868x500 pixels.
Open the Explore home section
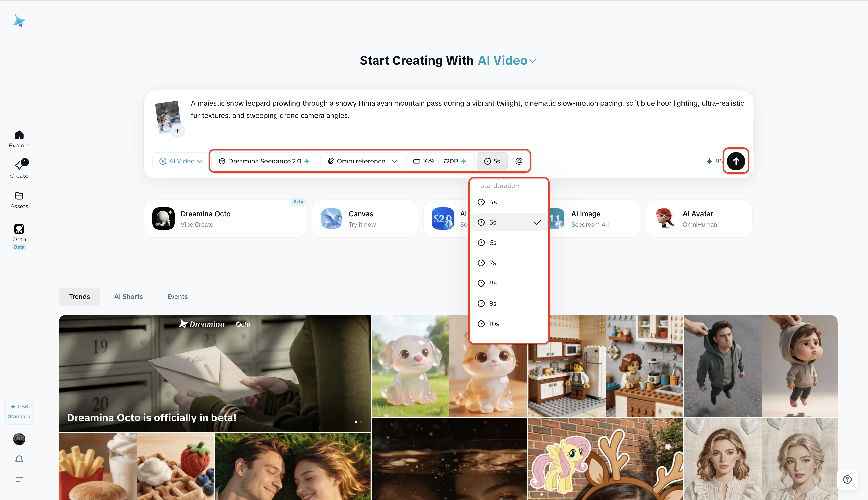pos(19,139)
